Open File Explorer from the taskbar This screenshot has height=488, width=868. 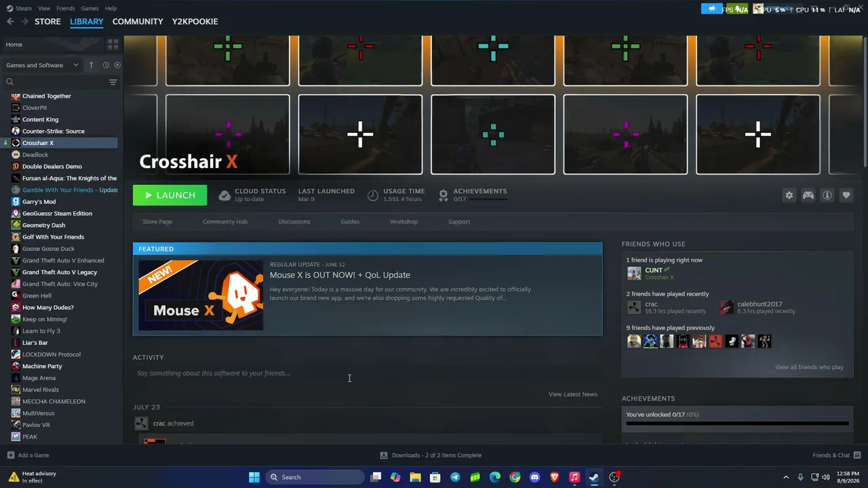point(415,477)
